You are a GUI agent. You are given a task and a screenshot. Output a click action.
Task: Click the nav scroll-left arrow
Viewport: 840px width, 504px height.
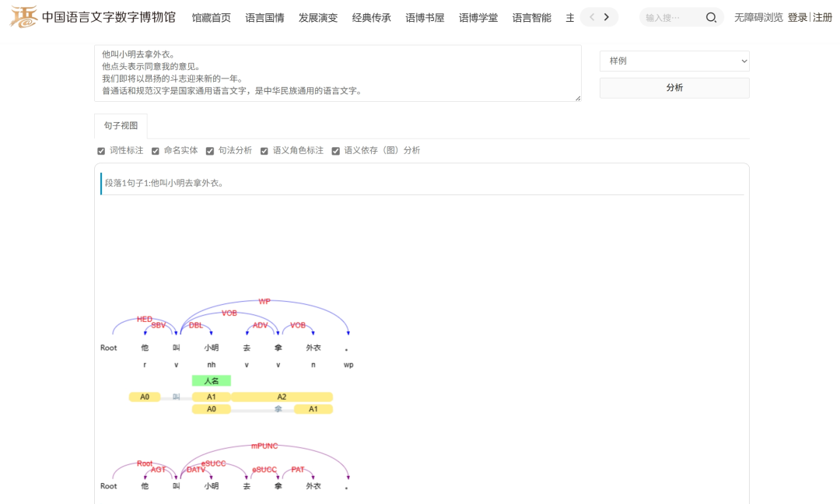(591, 17)
